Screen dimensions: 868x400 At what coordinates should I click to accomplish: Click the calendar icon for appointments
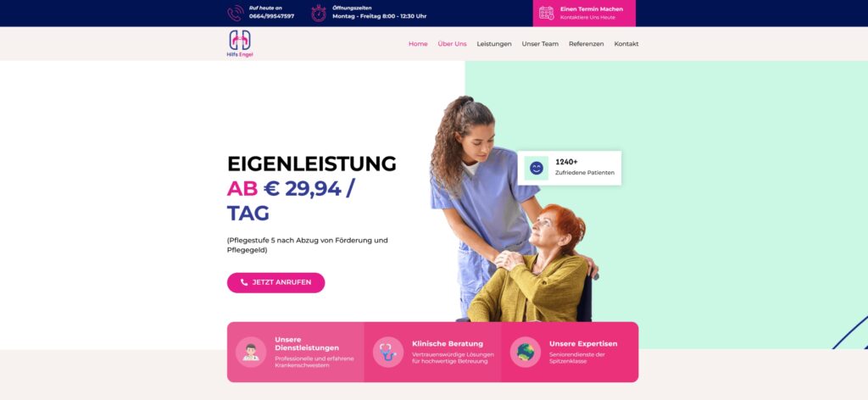[547, 13]
